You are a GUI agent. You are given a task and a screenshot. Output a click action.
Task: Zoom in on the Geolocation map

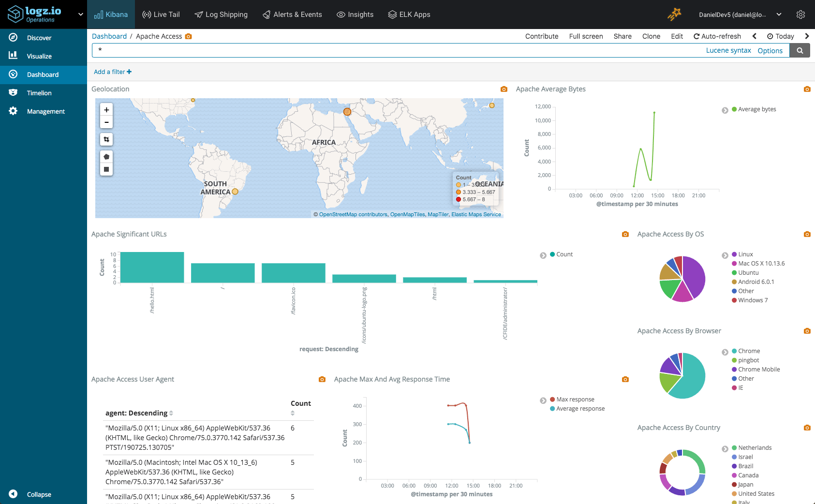click(106, 110)
